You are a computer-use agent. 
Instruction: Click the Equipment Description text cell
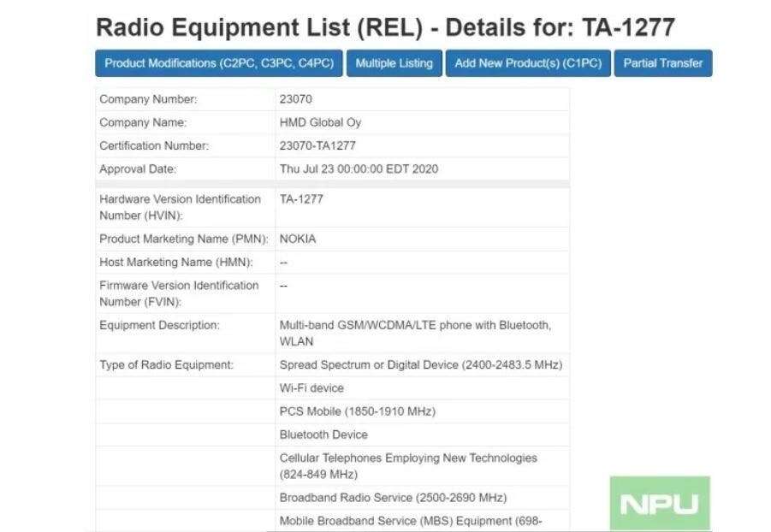(x=415, y=333)
